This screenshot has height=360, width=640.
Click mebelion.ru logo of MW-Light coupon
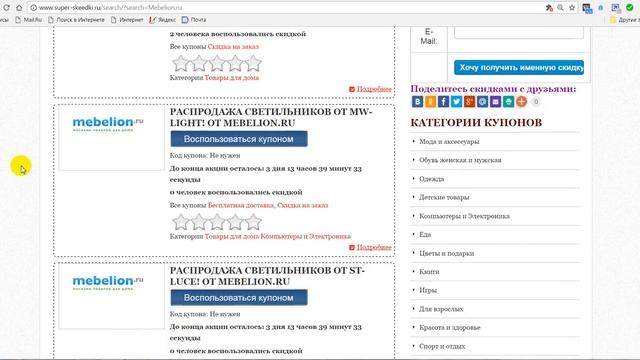click(x=108, y=124)
